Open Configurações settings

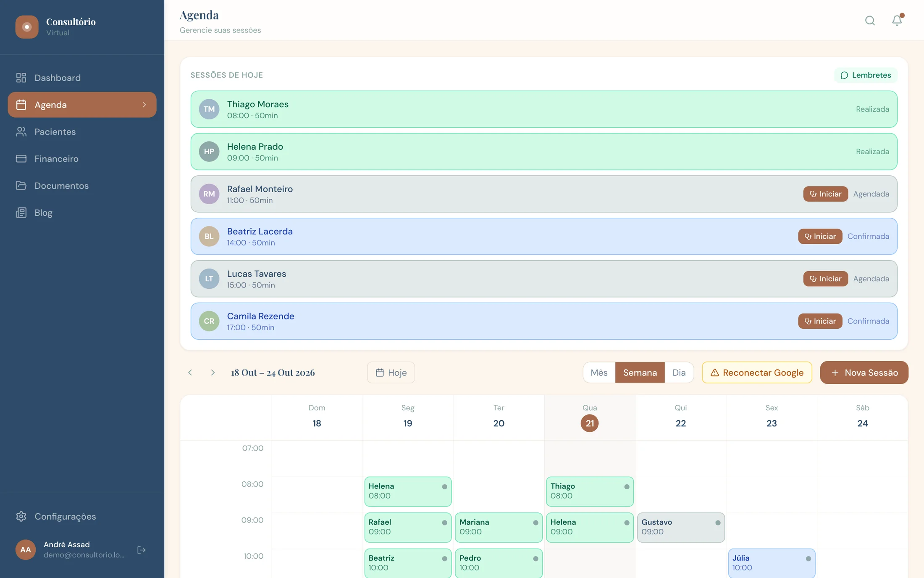click(x=82, y=516)
